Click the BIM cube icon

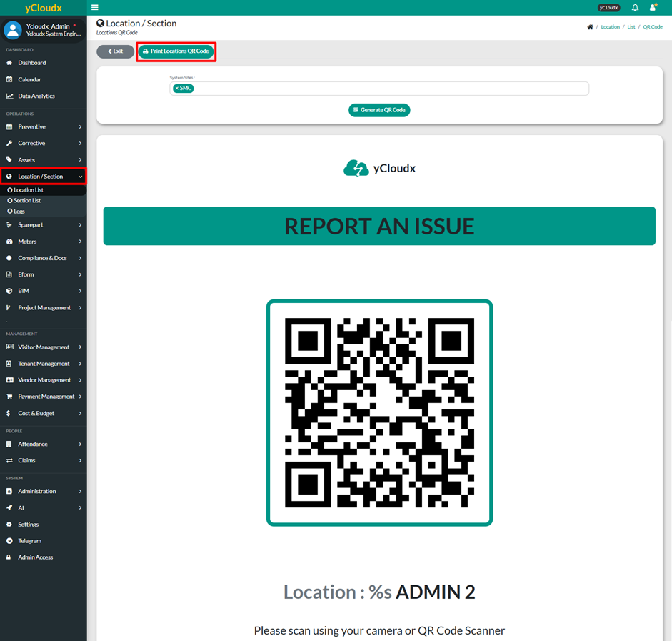click(9, 291)
